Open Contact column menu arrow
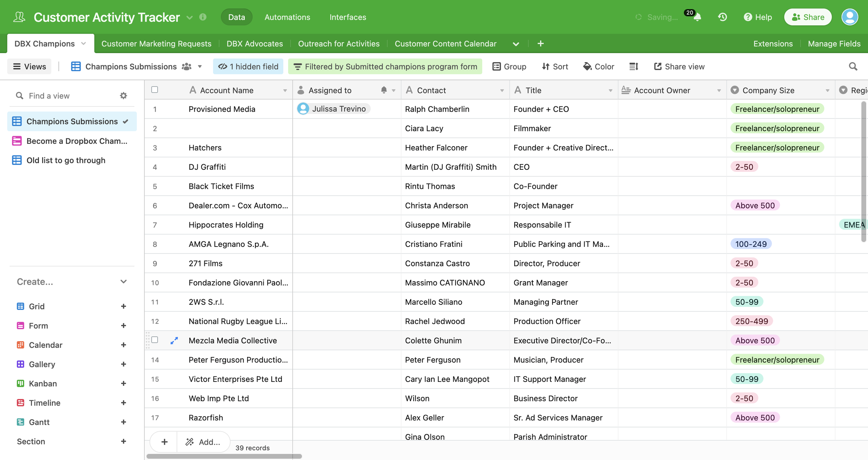868x460 pixels. [x=502, y=91]
